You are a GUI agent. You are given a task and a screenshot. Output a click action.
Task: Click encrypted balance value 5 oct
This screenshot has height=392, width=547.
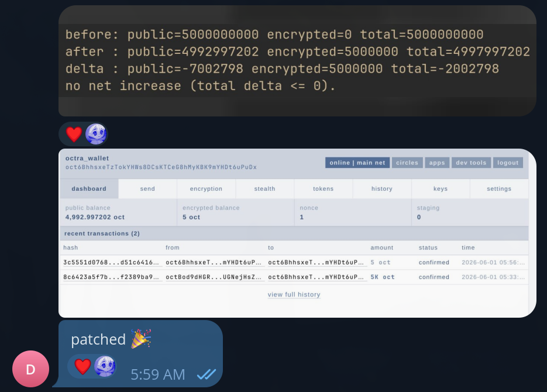(191, 217)
